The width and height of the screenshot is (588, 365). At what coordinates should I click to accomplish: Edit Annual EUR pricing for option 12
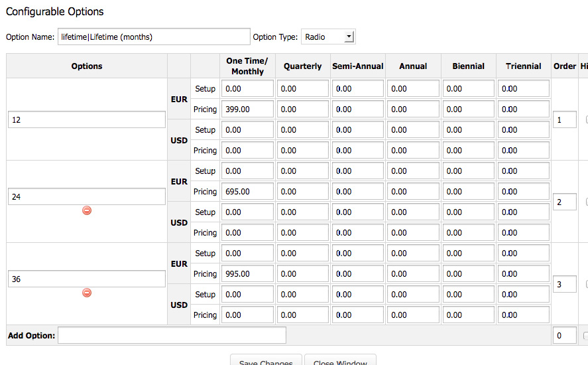[x=413, y=110]
